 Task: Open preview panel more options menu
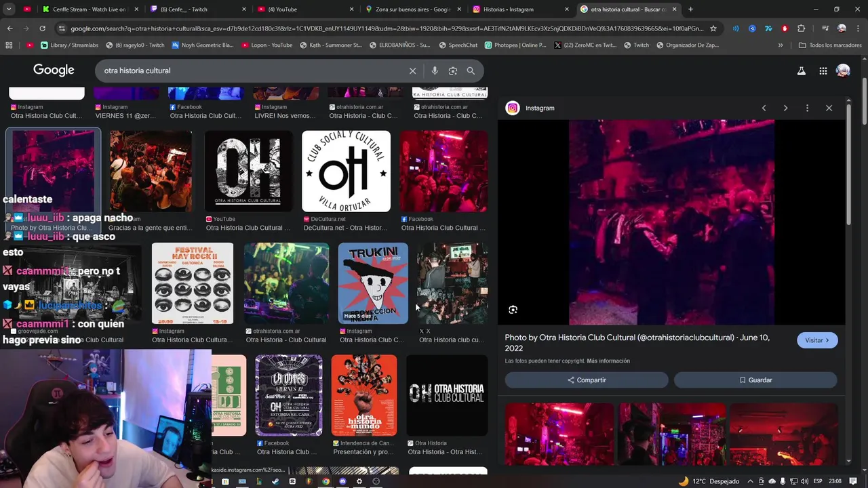pos(807,108)
